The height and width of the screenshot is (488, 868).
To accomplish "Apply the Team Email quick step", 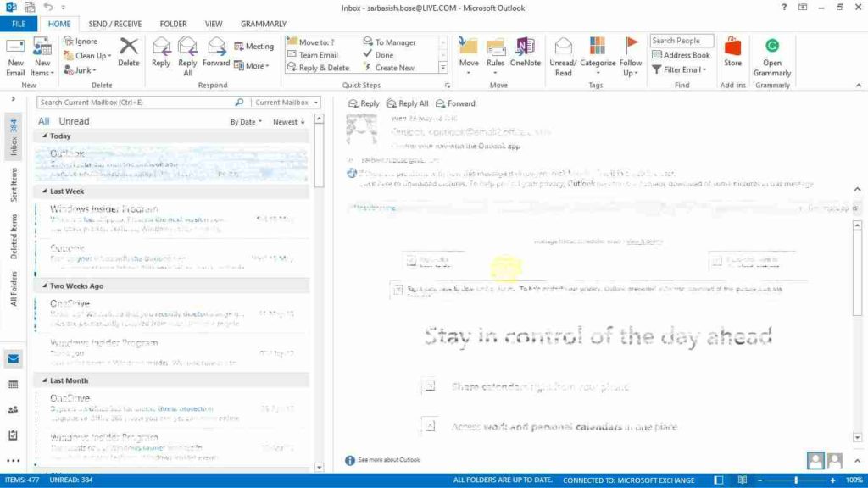I will (313, 55).
